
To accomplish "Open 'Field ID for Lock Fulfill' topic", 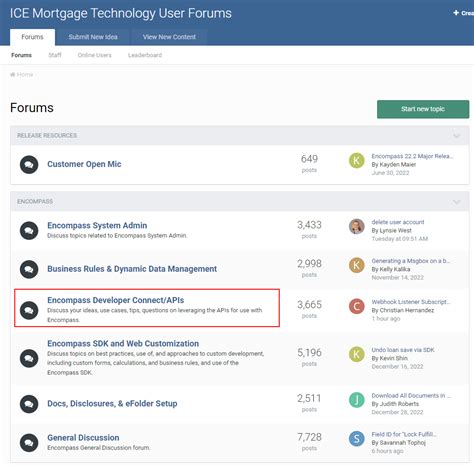I will [404, 434].
